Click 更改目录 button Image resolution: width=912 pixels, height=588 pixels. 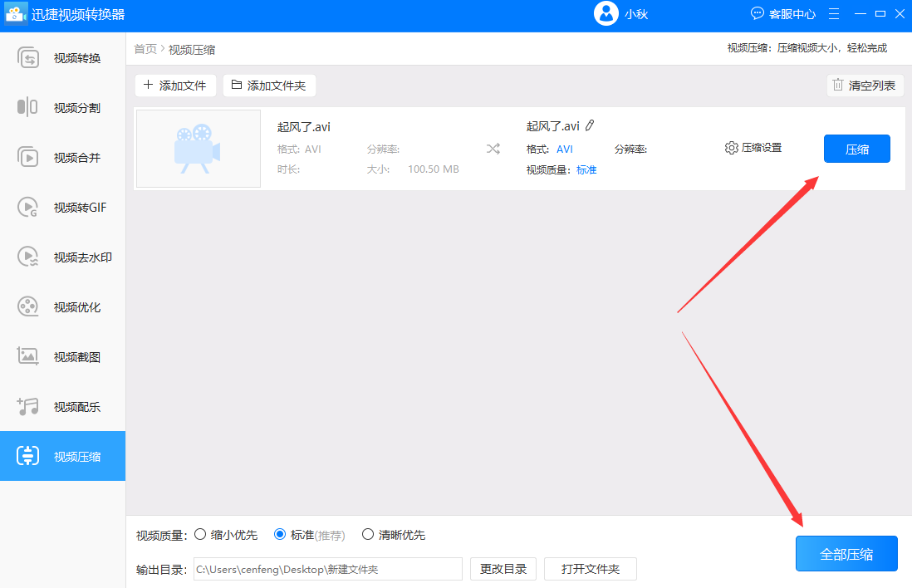pyautogui.click(x=503, y=569)
